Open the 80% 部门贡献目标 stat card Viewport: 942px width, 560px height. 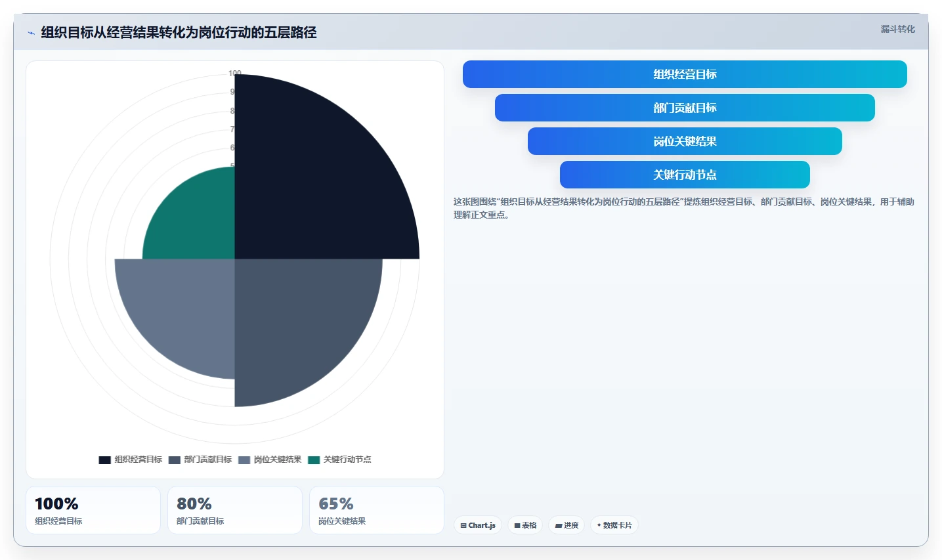pyautogui.click(x=235, y=510)
